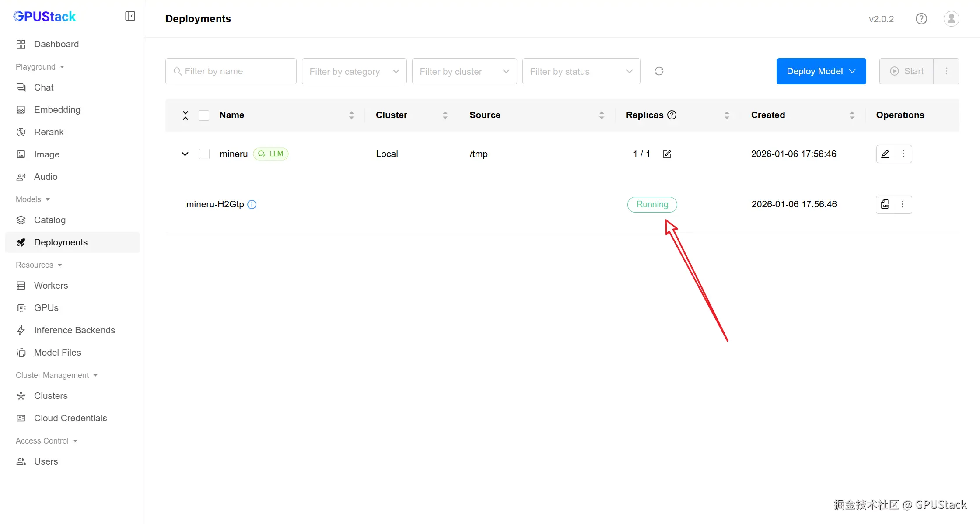View logs icon for mineru-H2Gtp instance
The image size is (980, 524).
(885, 204)
